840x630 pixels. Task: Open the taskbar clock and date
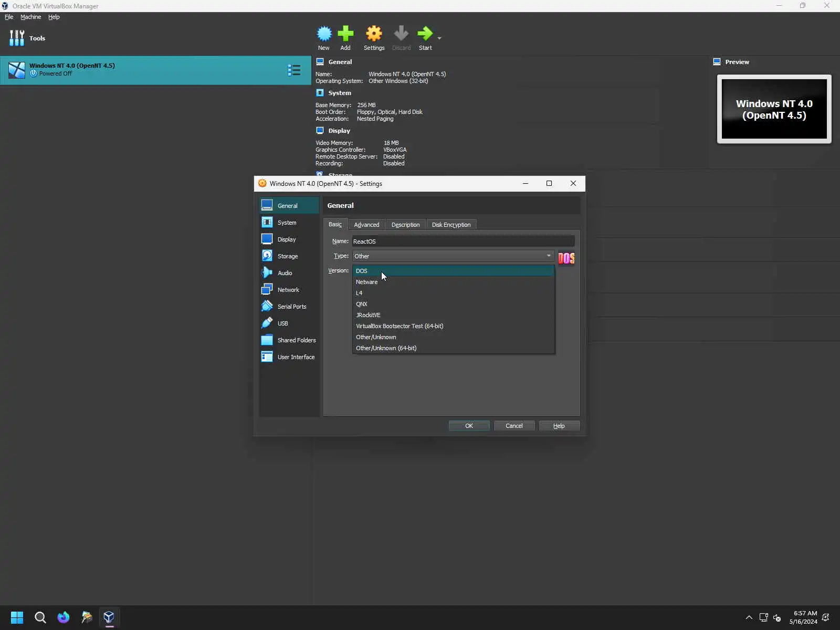(803, 617)
